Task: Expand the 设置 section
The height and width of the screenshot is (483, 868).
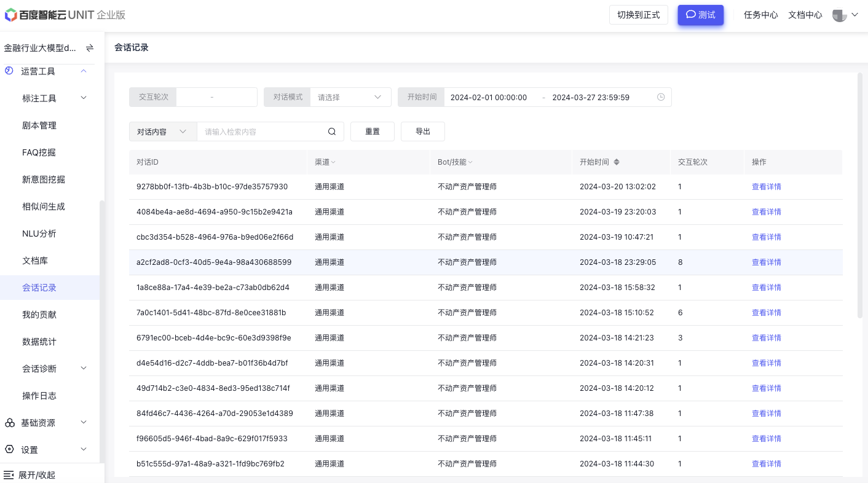Action: (84, 449)
